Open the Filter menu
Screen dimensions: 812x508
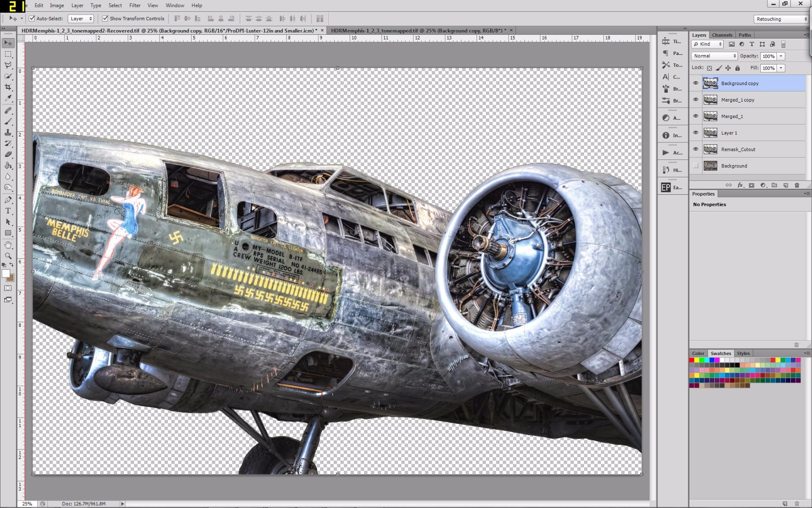click(x=135, y=5)
